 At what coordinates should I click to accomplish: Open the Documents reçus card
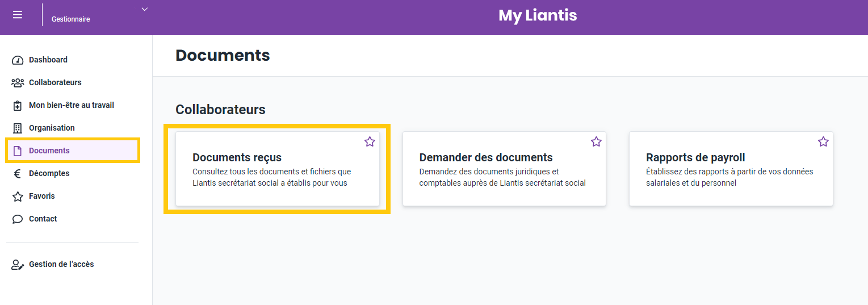[278, 169]
